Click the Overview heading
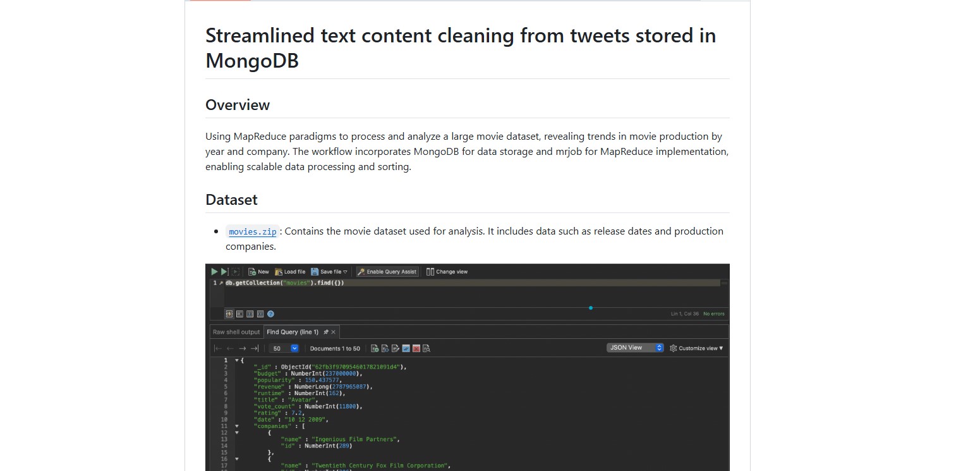Screen dimensions: 980x471 point(238,105)
